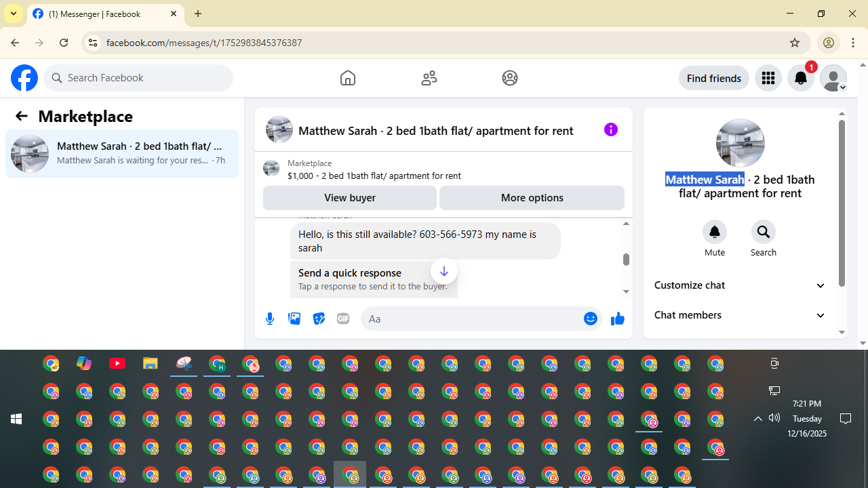Image resolution: width=868 pixels, height=488 pixels.
Task: Go back in browser history
Action: [x=15, y=43]
